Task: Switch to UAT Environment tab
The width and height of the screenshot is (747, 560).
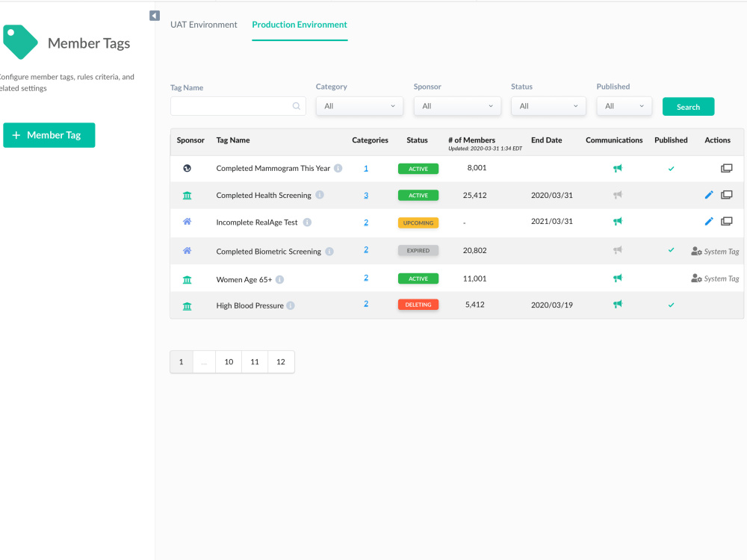Action: click(x=203, y=25)
